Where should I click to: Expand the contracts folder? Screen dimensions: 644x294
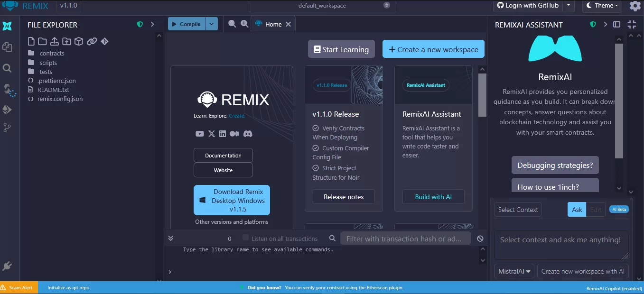point(52,53)
